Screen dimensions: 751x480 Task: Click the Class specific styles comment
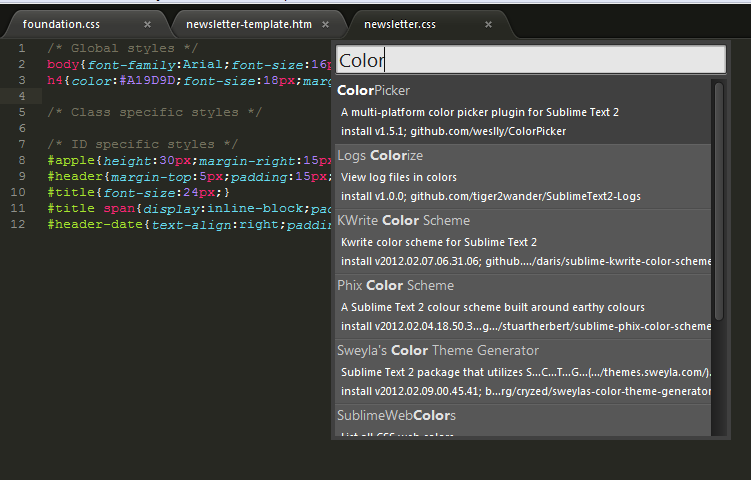154,112
